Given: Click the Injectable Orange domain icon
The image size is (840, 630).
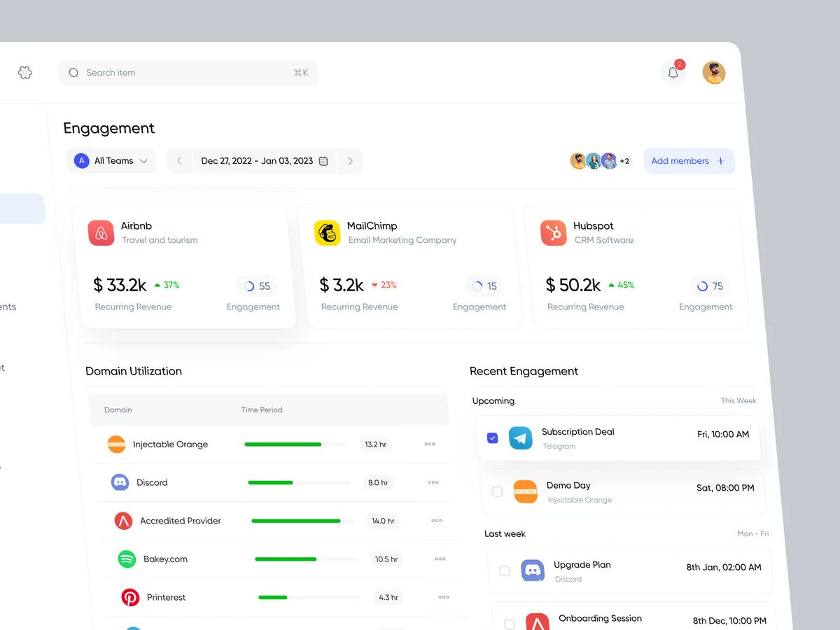Looking at the screenshot, I should (x=116, y=444).
